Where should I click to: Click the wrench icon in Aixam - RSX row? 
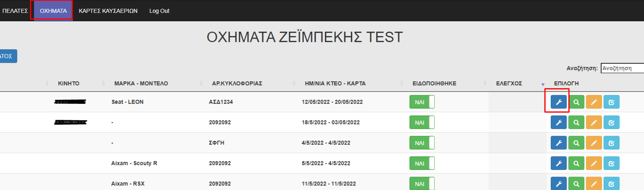click(x=558, y=184)
